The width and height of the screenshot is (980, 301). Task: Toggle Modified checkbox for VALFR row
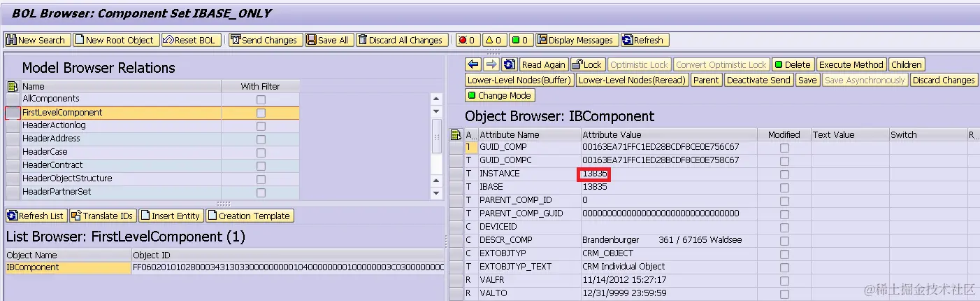pos(784,281)
